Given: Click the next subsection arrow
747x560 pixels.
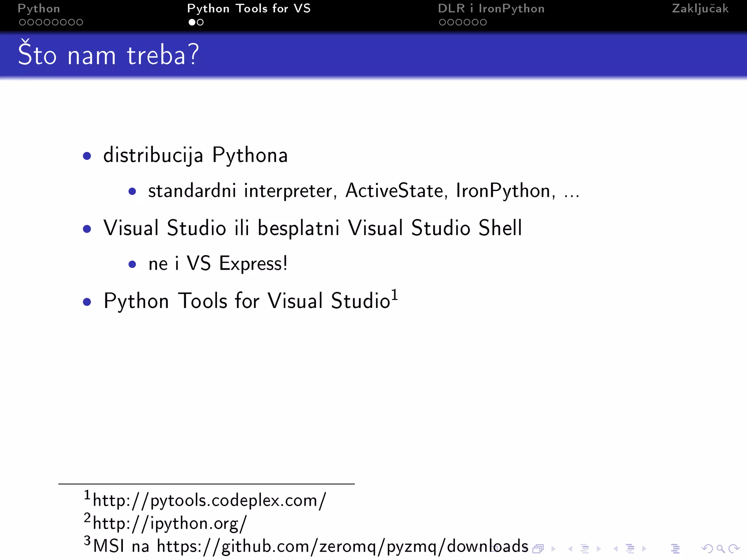Looking at the screenshot, I should [599, 548].
